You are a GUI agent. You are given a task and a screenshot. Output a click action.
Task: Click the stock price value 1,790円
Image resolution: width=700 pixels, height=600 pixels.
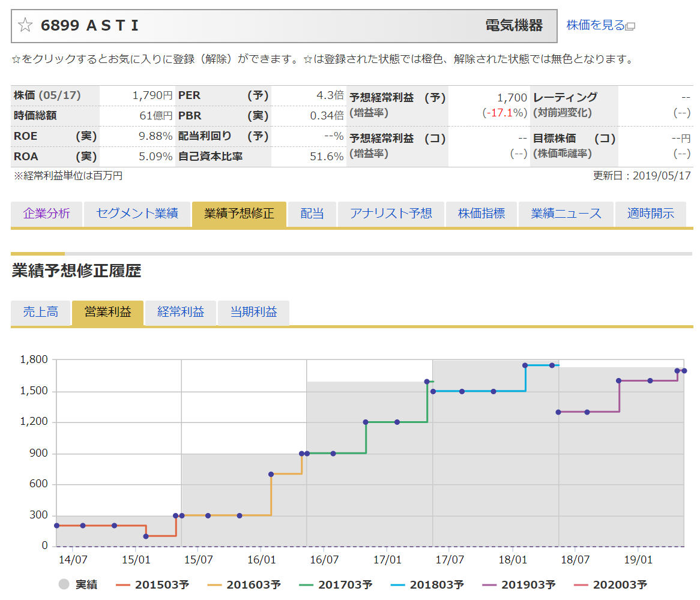152,95
